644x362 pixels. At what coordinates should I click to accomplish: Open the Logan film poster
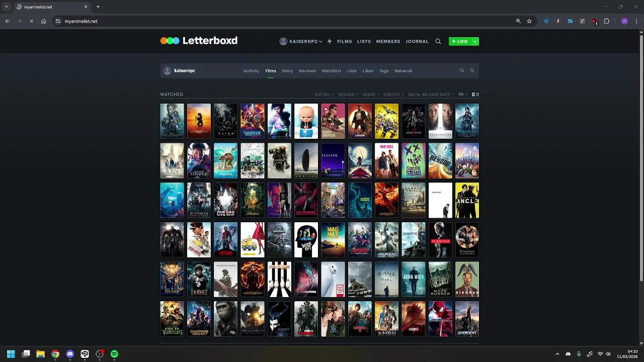point(360,121)
